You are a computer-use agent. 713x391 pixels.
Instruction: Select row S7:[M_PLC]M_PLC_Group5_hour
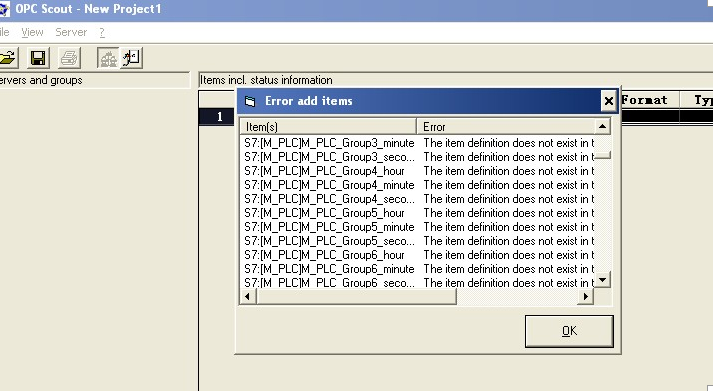pyautogui.click(x=417, y=213)
